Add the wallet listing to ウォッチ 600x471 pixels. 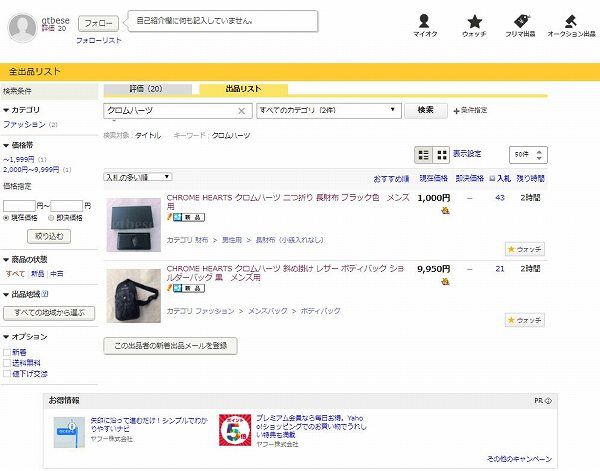[525, 249]
